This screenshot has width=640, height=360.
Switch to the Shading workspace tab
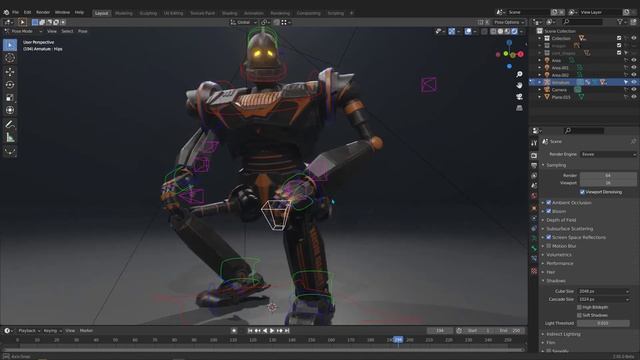[x=229, y=13]
